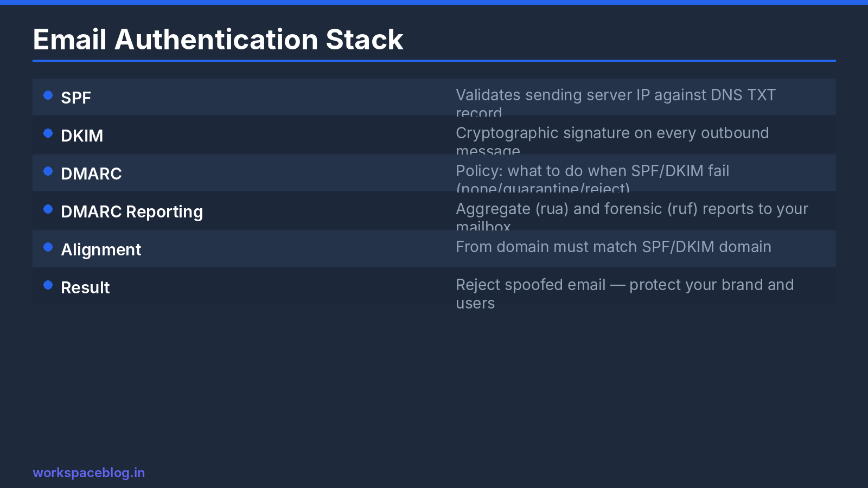Viewport: 868px width, 488px height.
Task: Click the DKIM row label
Action: [82, 136]
